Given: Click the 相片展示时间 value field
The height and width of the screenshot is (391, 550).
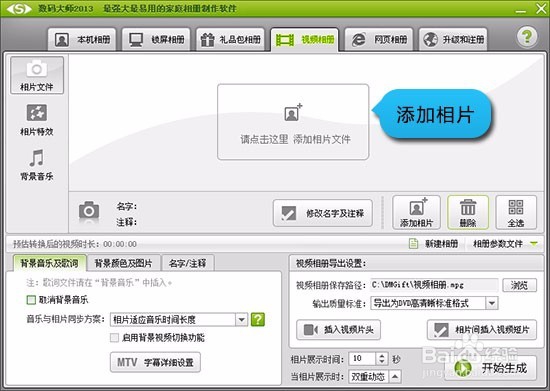Looking at the screenshot, I should coord(362,358).
